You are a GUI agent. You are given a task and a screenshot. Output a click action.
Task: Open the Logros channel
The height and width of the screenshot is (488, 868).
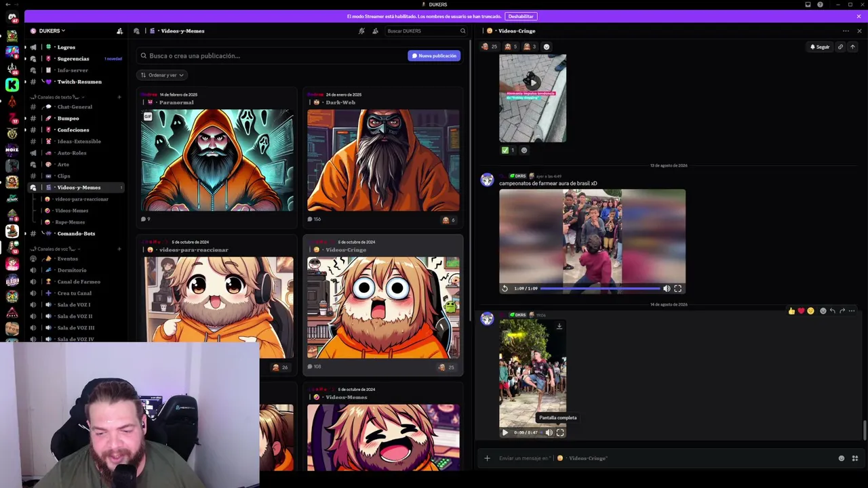[66, 47]
